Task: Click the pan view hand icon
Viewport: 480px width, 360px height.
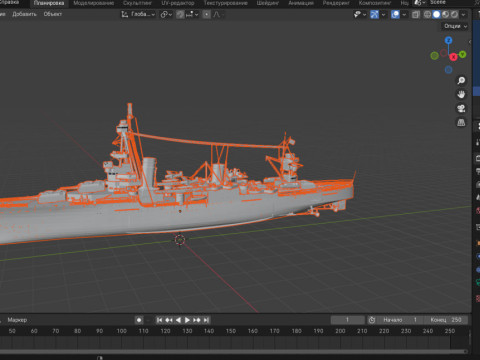Action: tap(461, 94)
